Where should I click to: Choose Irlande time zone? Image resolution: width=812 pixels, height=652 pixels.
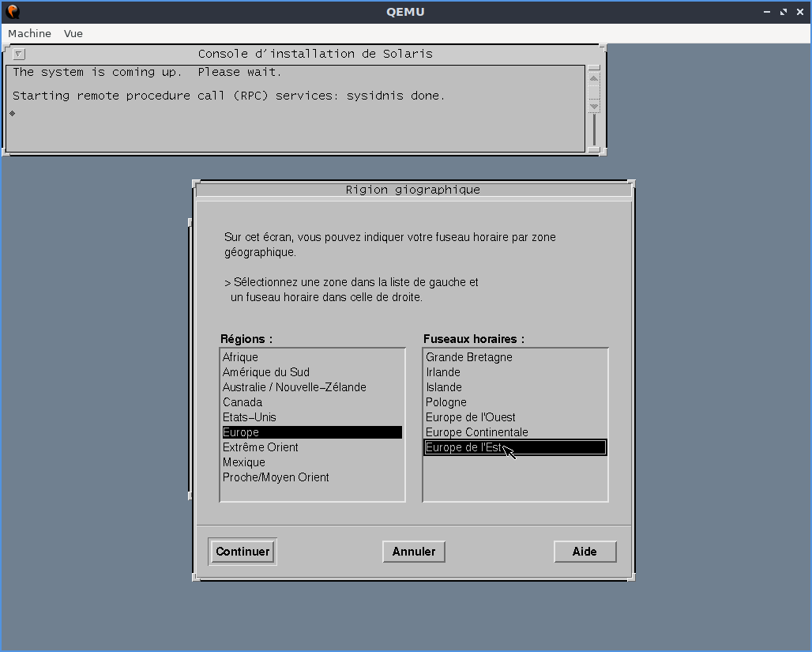tap(515, 372)
